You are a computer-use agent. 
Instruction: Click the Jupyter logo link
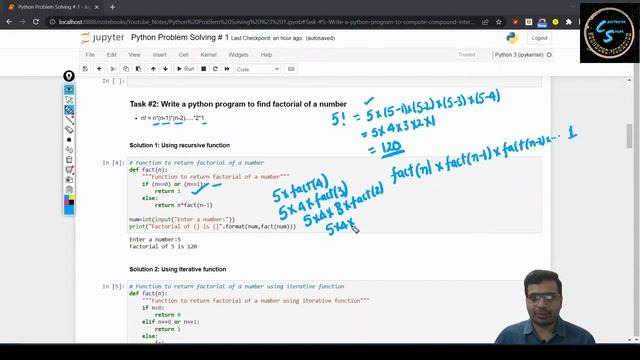click(x=102, y=38)
